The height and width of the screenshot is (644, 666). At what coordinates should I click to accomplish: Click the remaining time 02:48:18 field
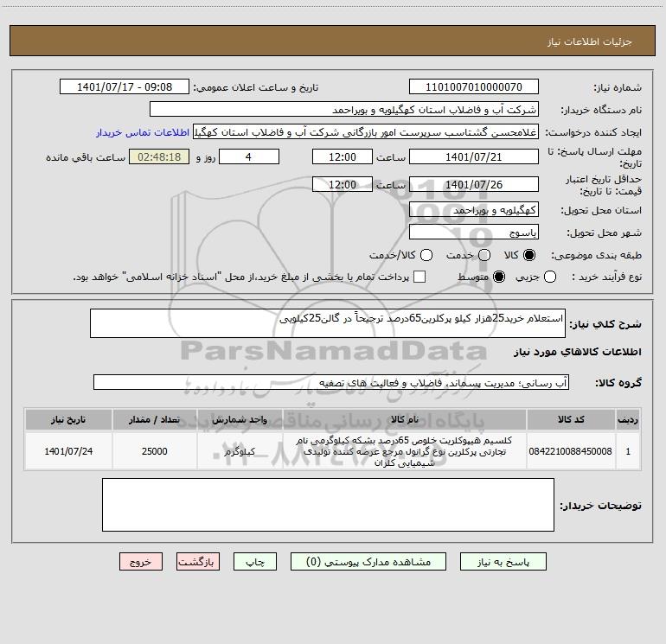pyautogui.click(x=159, y=156)
